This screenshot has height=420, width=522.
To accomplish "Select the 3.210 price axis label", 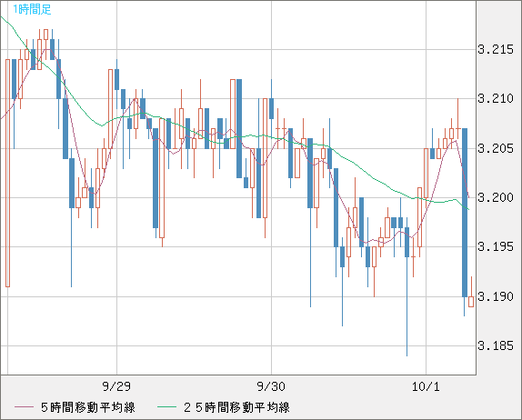I will tap(496, 98).
